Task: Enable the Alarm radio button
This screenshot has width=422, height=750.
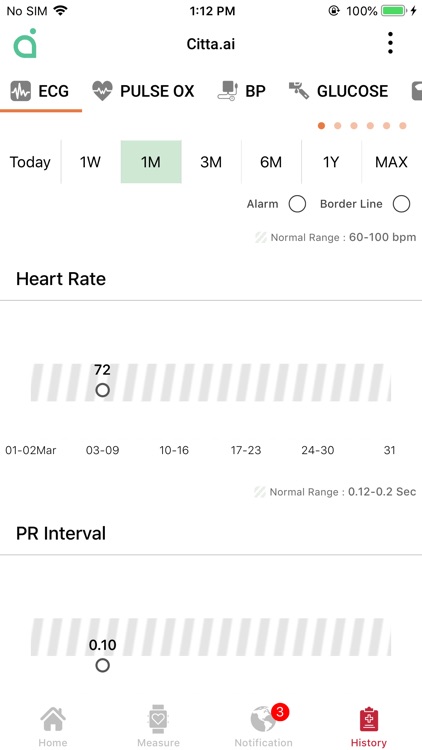Action: click(x=297, y=204)
